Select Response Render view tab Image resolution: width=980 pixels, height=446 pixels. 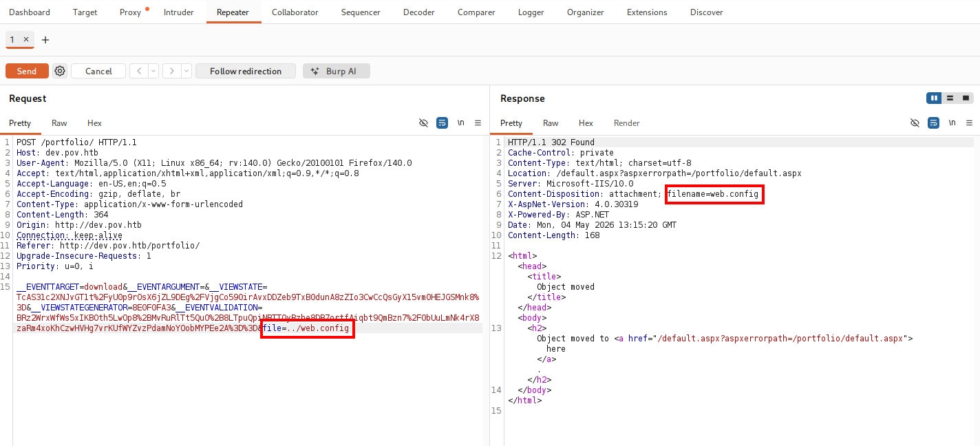pos(627,123)
